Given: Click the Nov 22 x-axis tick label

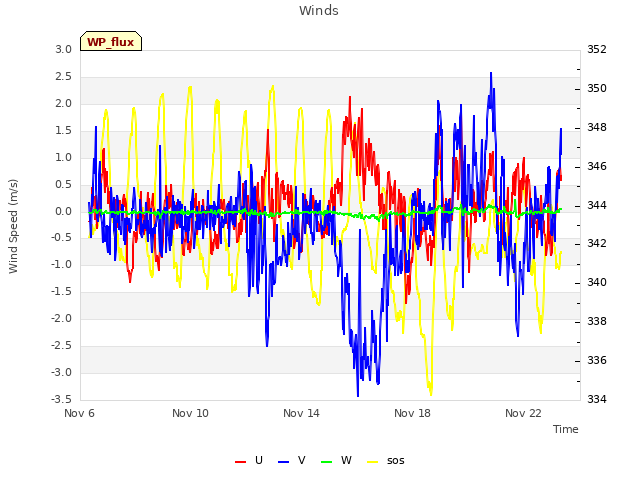Looking at the screenshot, I should (x=523, y=413).
